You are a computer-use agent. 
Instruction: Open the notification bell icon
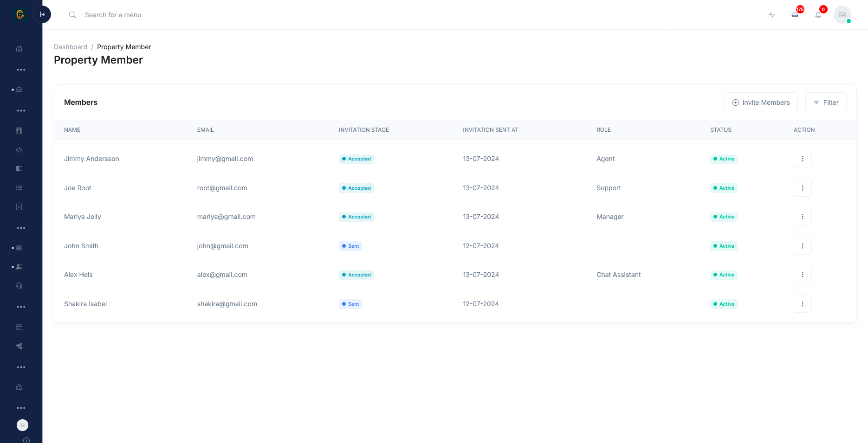click(818, 15)
